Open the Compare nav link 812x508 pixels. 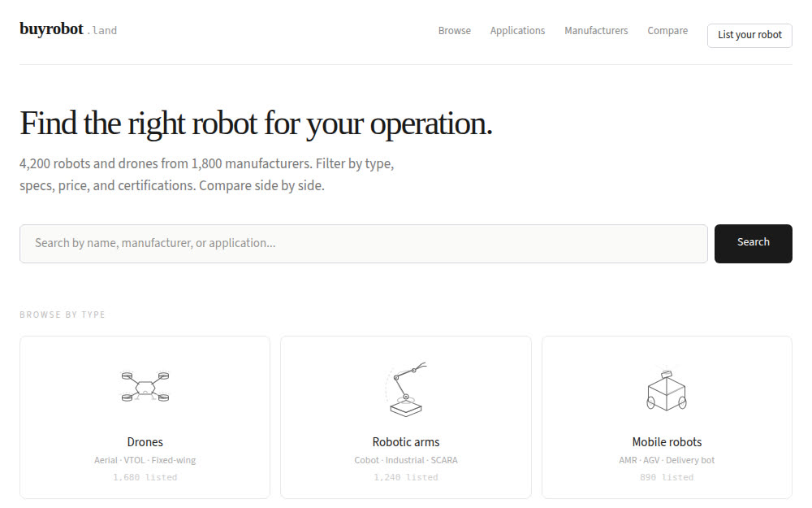pos(667,31)
